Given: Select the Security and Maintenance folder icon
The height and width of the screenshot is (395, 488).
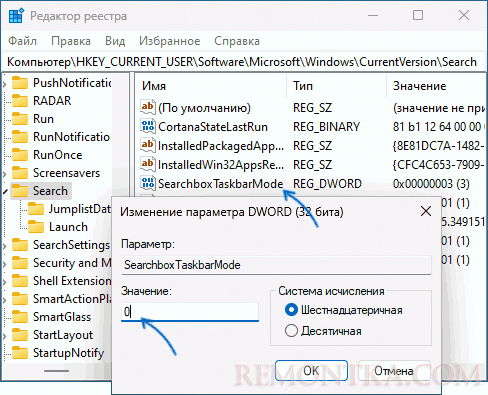Looking at the screenshot, I should pos(20,263).
